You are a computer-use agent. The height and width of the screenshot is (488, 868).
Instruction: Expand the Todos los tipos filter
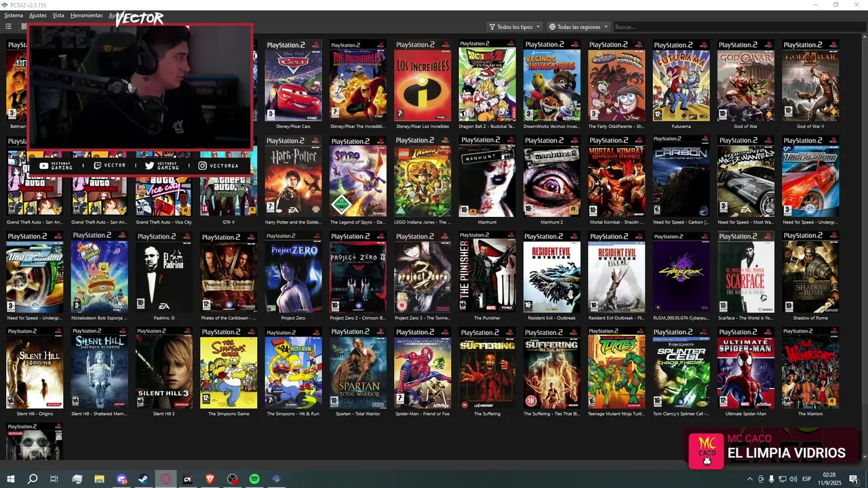pyautogui.click(x=515, y=27)
